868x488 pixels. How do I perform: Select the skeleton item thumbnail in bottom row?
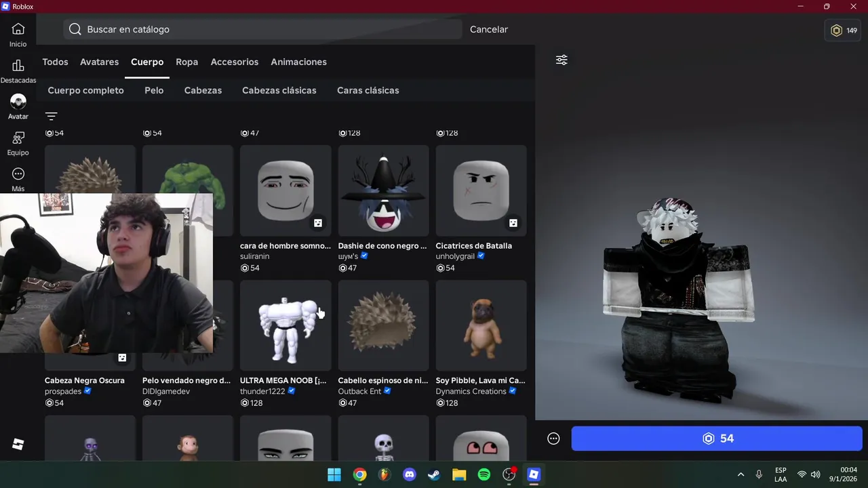pyautogui.click(x=383, y=439)
